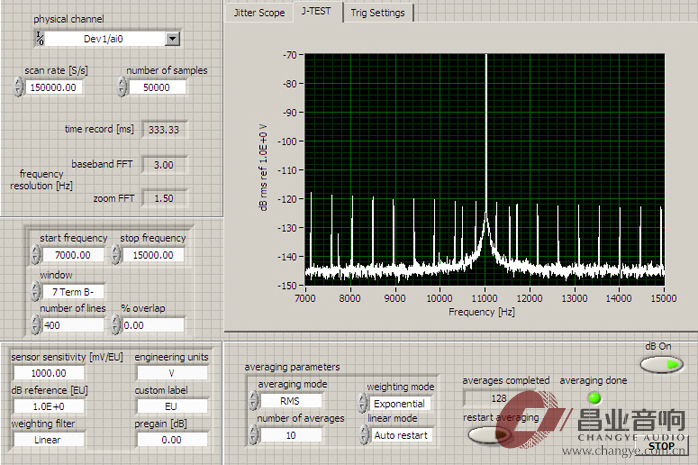Screen dimensions: 698x465
Task: Click the averages completed value 128
Action: [499, 398]
